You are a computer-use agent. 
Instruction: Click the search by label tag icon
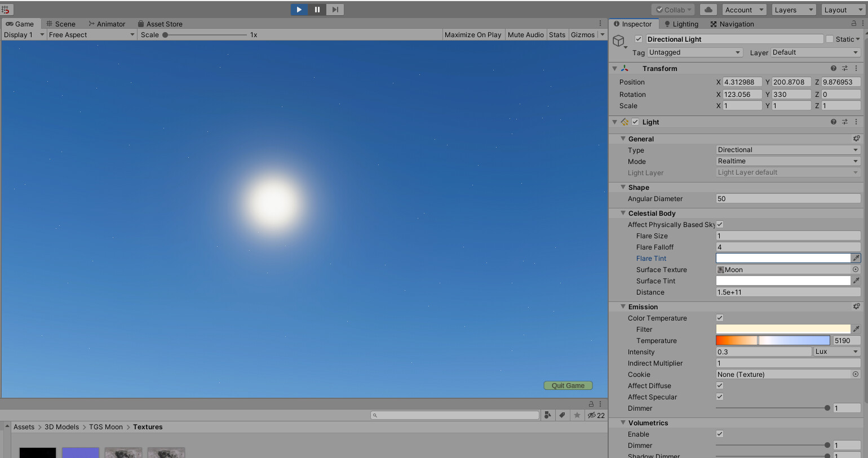tap(561, 415)
